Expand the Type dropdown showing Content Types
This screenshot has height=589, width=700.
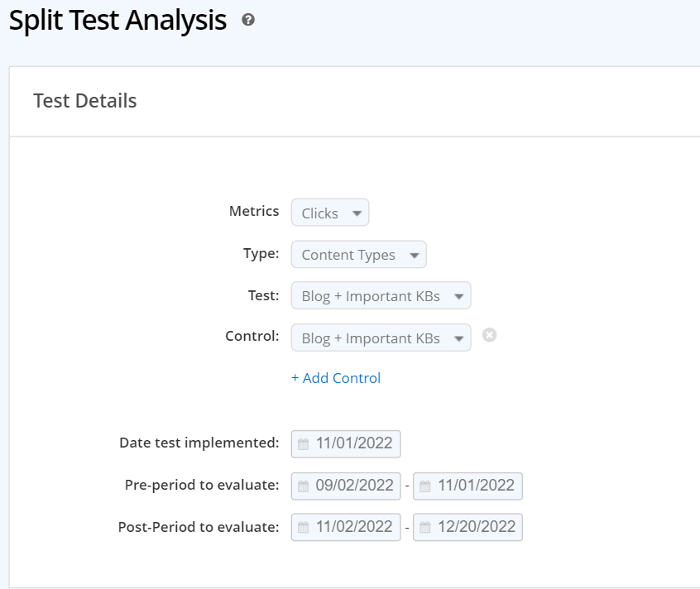coord(358,255)
